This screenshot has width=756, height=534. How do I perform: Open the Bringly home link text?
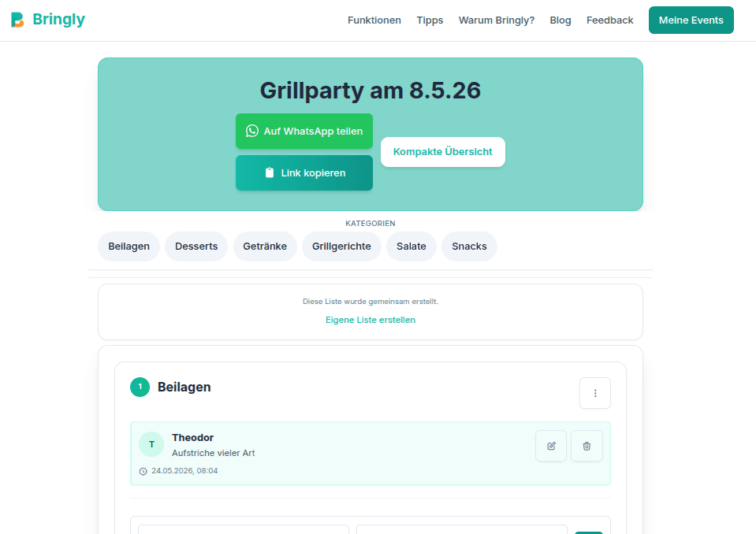(58, 19)
